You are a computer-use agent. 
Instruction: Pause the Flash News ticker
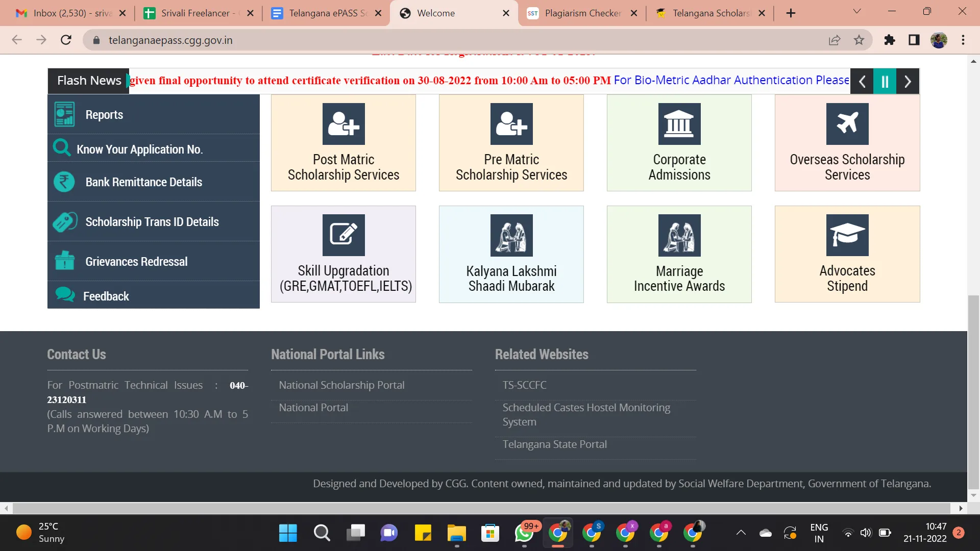[885, 81]
